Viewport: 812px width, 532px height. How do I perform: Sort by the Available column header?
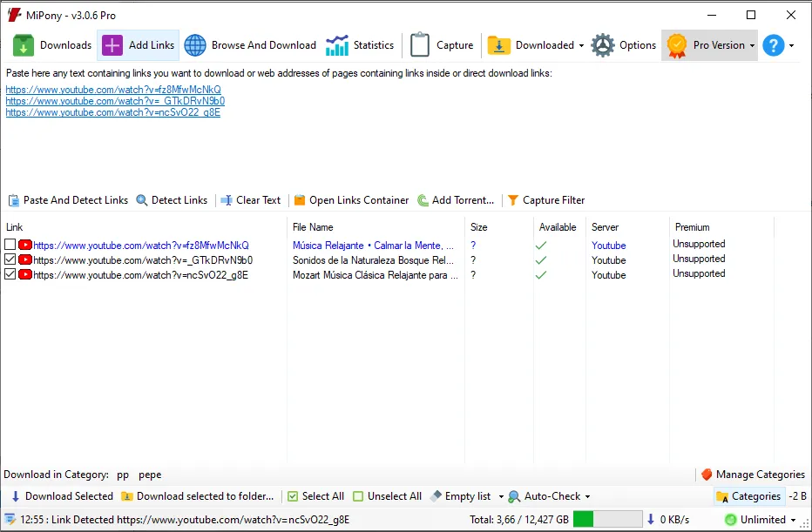coord(558,227)
